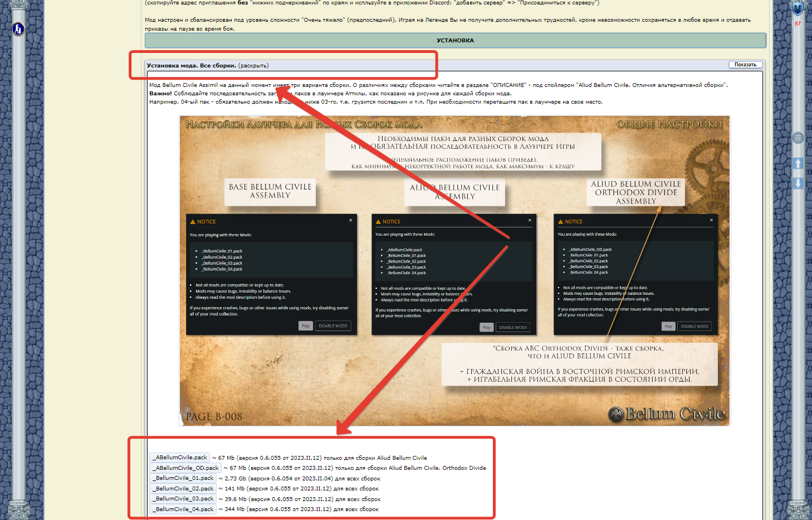Viewport: 812px width, 520px height.
Task: Download the _BellumCivile_01.pack file
Action: click(183, 478)
